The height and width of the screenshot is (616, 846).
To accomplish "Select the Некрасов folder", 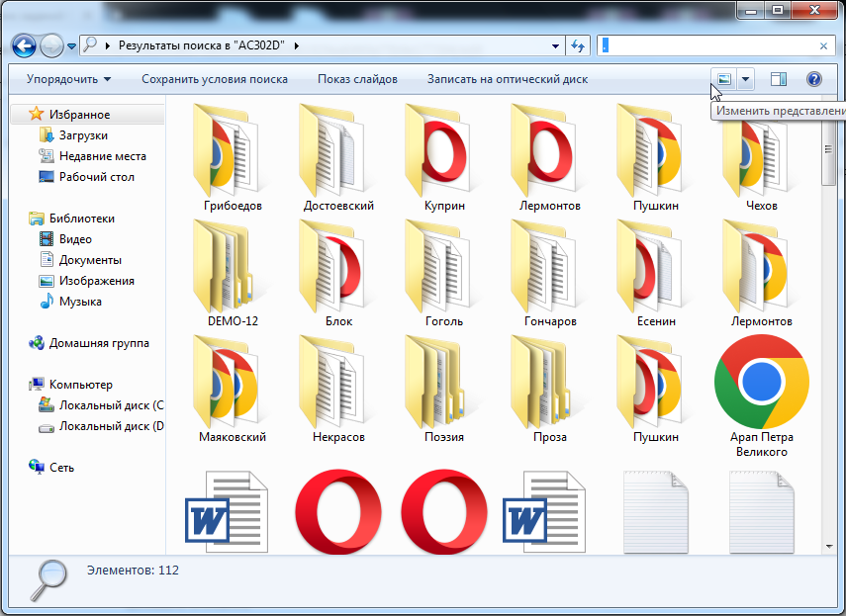I will tap(338, 390).
